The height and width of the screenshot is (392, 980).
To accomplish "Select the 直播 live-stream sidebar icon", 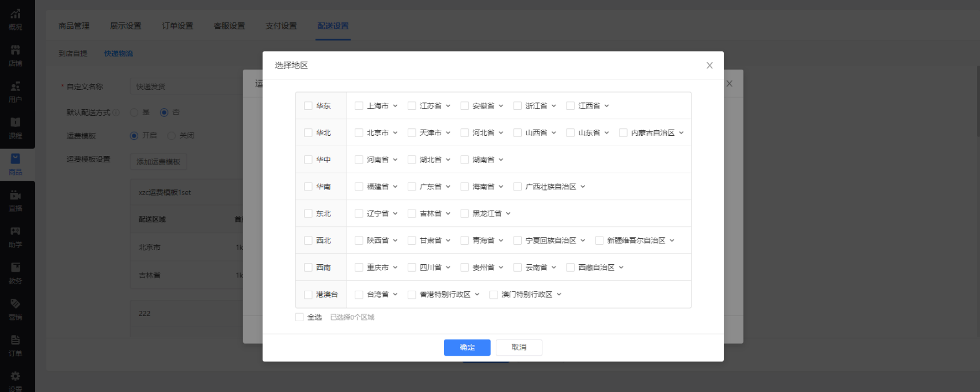I will [x=16, y=196].
